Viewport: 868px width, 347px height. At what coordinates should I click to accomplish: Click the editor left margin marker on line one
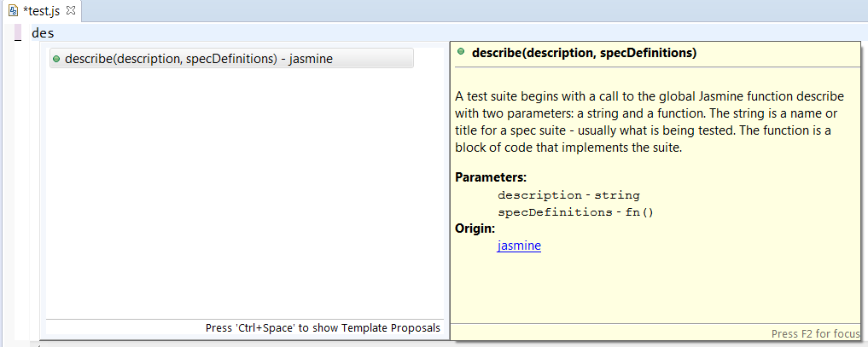click(x=18, y=33)
